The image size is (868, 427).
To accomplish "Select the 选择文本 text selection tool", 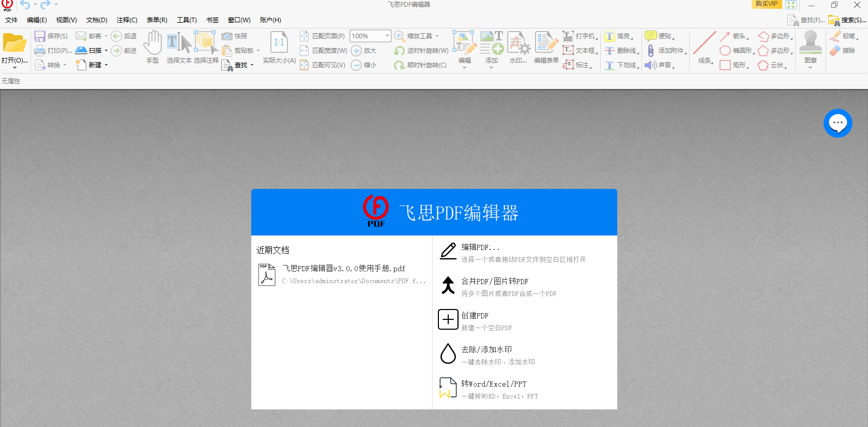I will tap(179, 47).
